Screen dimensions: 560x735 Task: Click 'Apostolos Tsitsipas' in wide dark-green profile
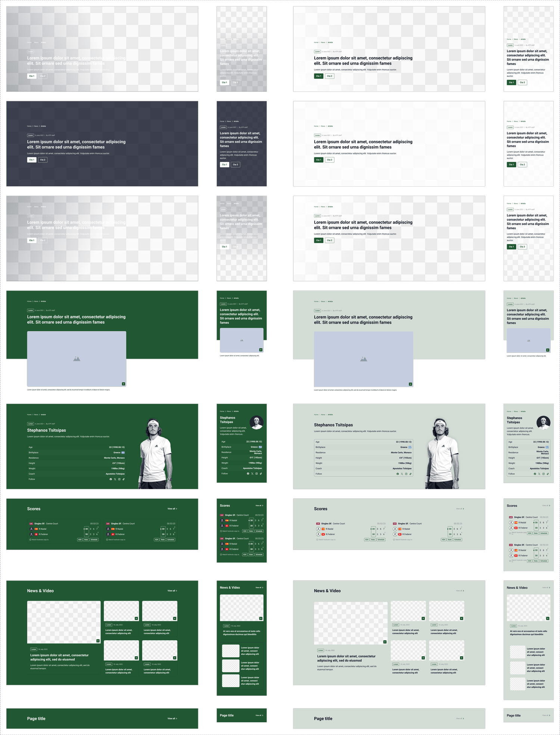pos(115,474)
